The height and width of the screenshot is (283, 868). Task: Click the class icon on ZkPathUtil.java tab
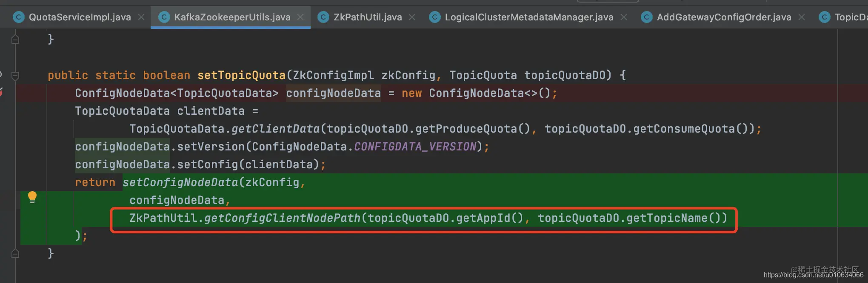pyautogui.click(x=323, y=17)
